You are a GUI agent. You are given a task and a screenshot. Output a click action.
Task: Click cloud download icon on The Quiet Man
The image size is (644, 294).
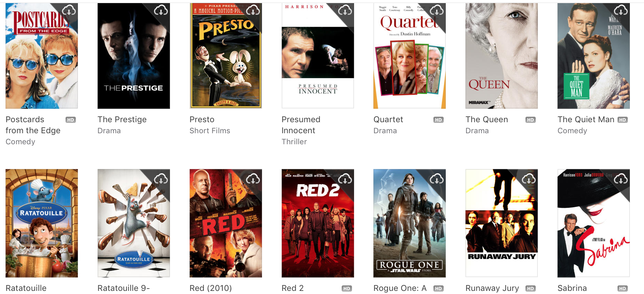621,11
